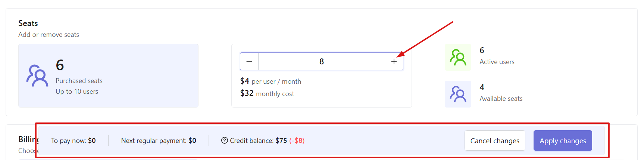Click the Seats section heading
The image size is (644, 160).
pos(28,23)
